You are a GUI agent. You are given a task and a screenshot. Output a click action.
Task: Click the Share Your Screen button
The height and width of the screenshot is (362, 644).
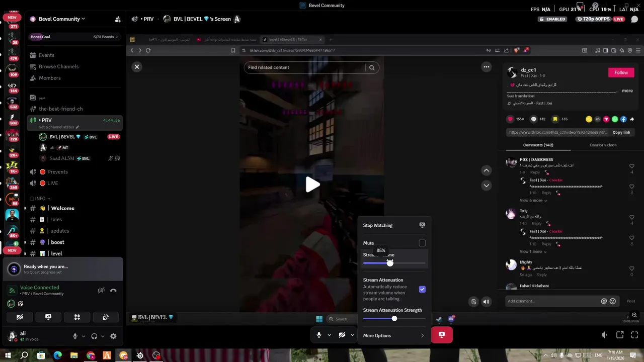[48, 317]
